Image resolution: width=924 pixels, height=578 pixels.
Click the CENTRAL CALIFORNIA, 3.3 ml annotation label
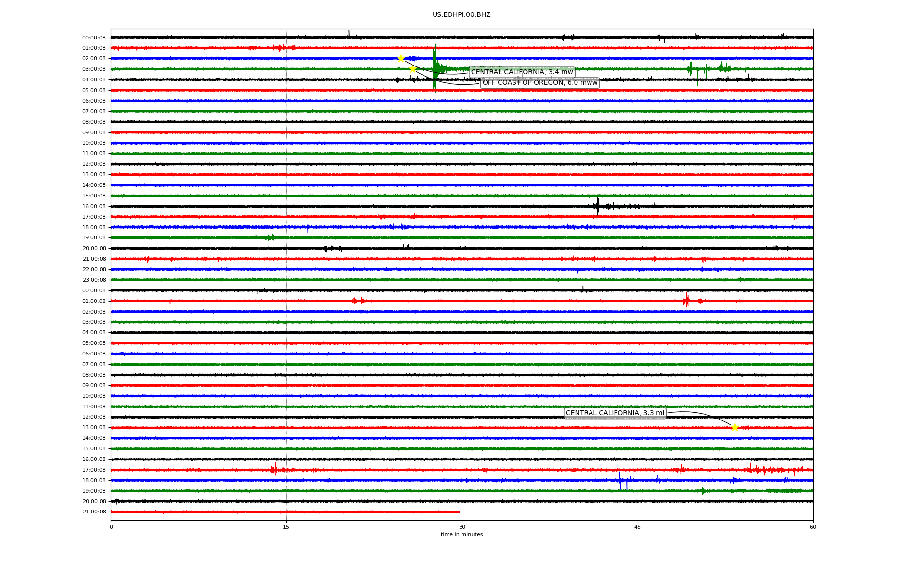615,413
